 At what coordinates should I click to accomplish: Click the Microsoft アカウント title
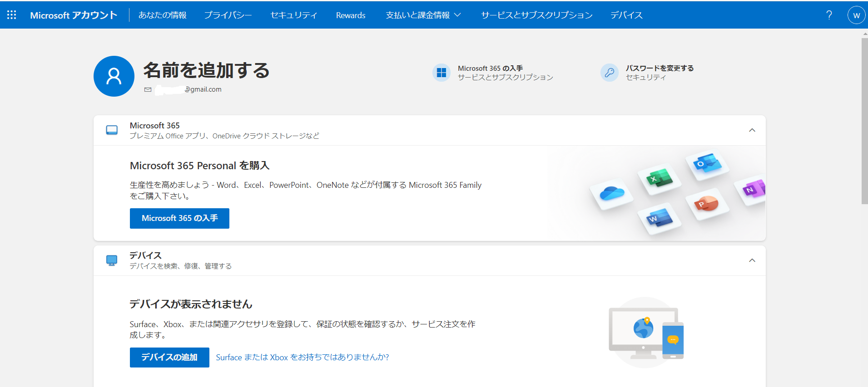point(74,15)
